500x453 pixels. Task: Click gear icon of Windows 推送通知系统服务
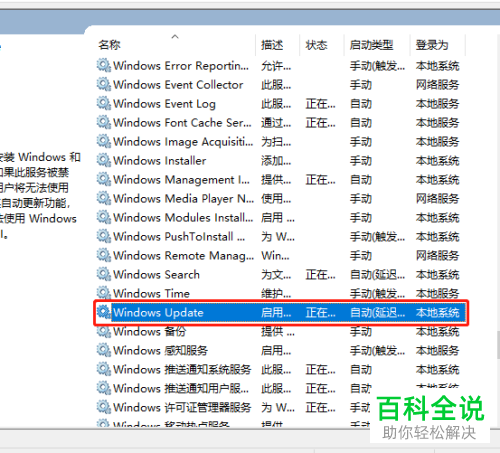tap(104, 369)
